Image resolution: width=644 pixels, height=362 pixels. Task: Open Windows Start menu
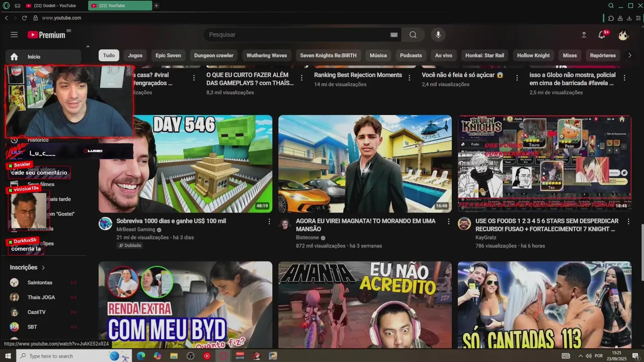[x=8, y=356]
